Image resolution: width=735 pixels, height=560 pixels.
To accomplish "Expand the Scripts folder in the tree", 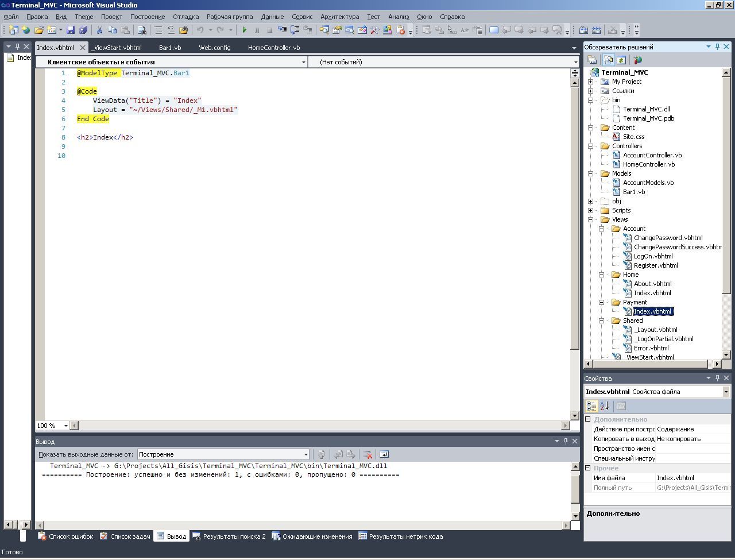I will 590,210.
